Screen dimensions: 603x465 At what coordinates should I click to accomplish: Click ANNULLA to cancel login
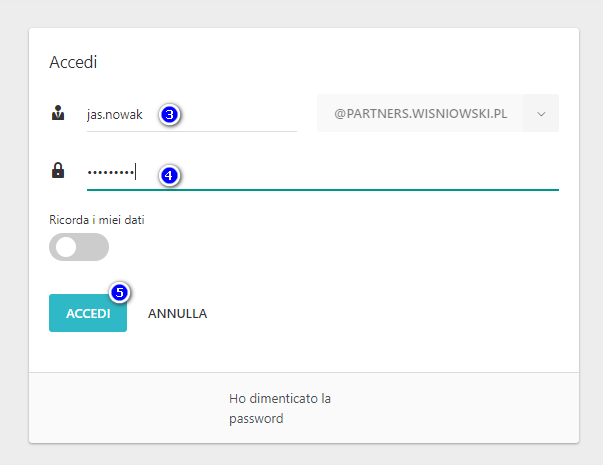(x=177, y=313)
